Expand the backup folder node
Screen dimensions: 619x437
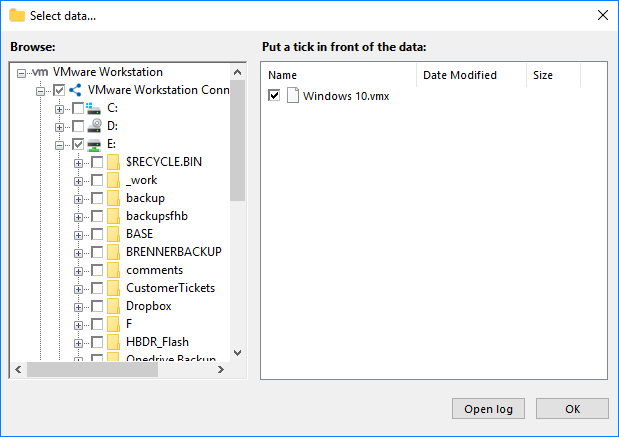(78, 199)
